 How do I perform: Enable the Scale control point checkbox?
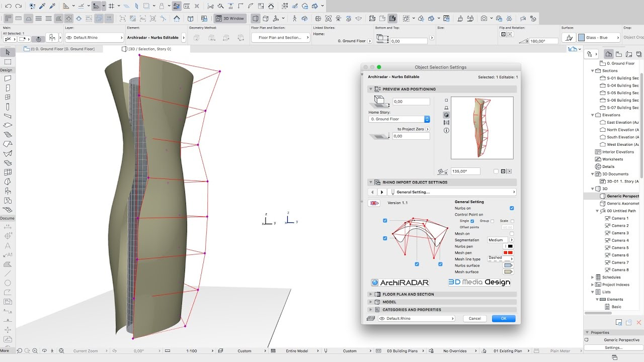[x=512, y=221]
